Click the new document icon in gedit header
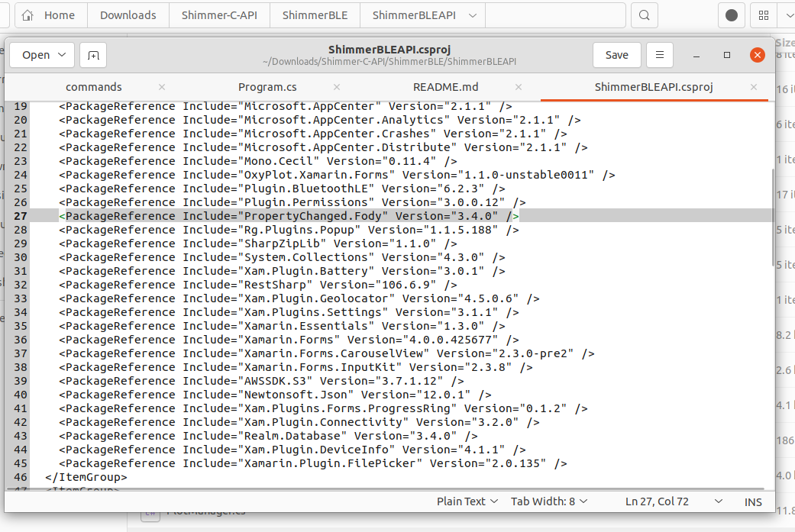This screenshot has width=795, height=532. click(93, 55)
